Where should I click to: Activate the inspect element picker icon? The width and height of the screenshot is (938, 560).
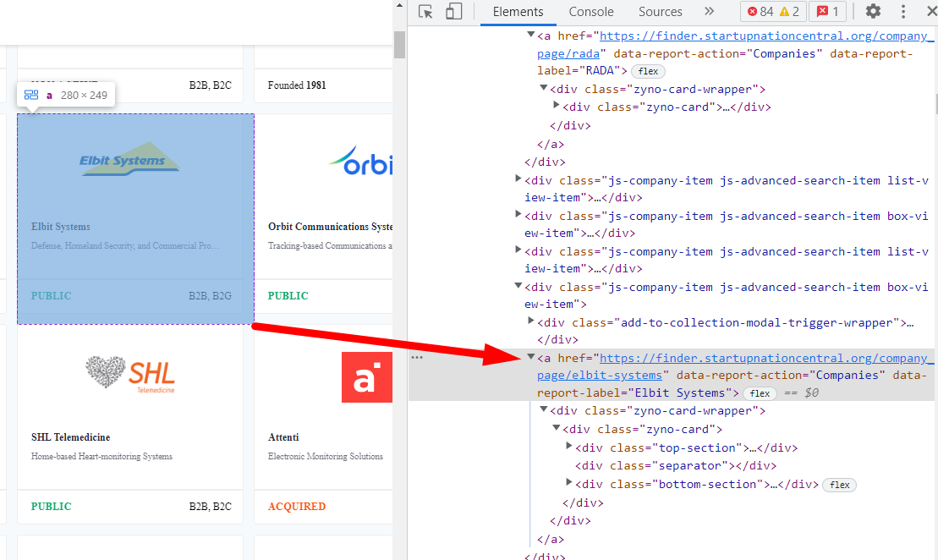(425, 11)
